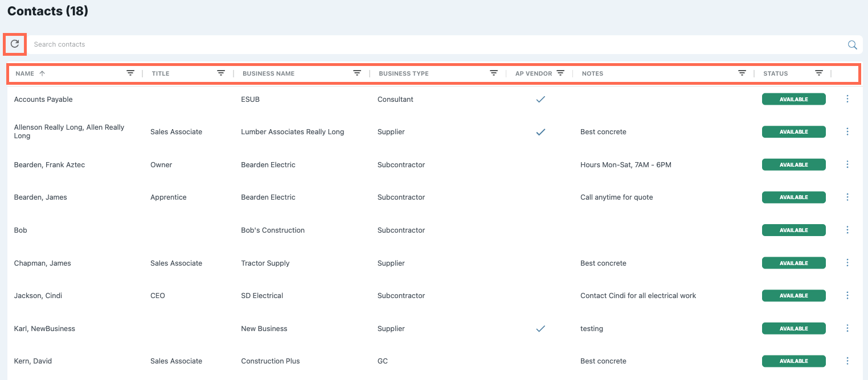Focus the Search contacts field

click(x=436, y=44)
